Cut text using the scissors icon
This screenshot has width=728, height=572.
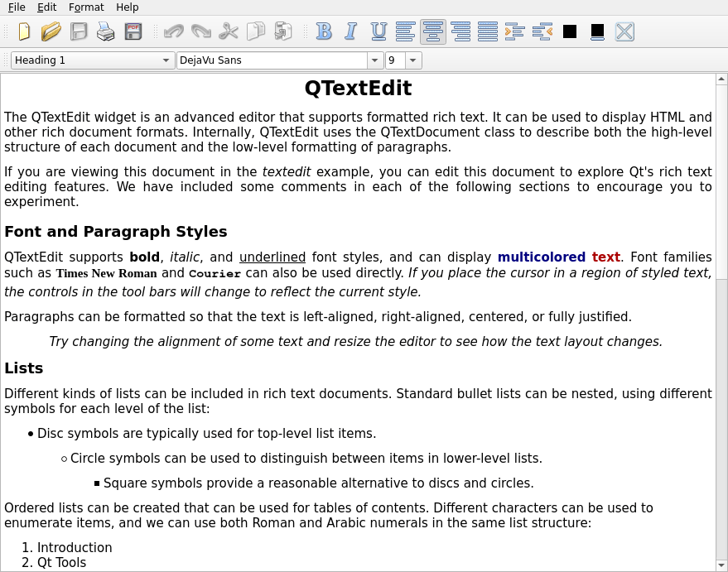click(x=229, y=31)
